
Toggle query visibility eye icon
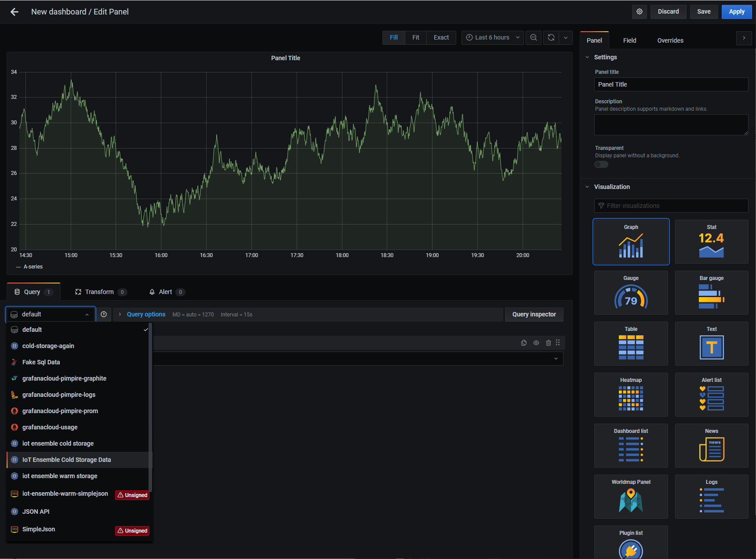pyautogui.click(x=536, y=343)
